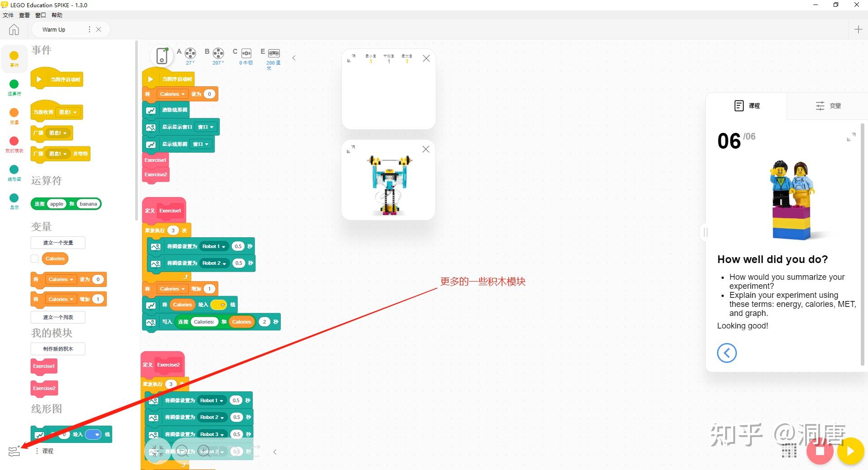The image size is (868, 470).
Task: Toggle the checkbox on the 显示线形图 block
Action: click(151, 144)
